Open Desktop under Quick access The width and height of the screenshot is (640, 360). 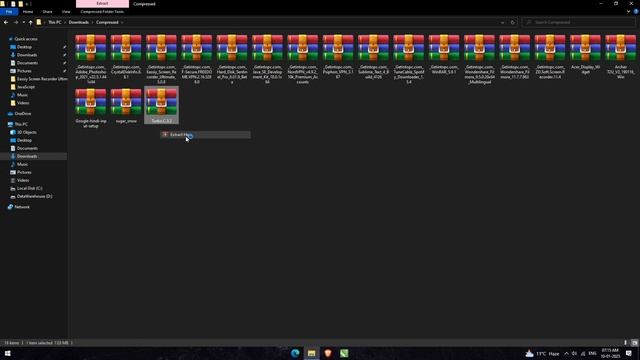tap(24, 47)
